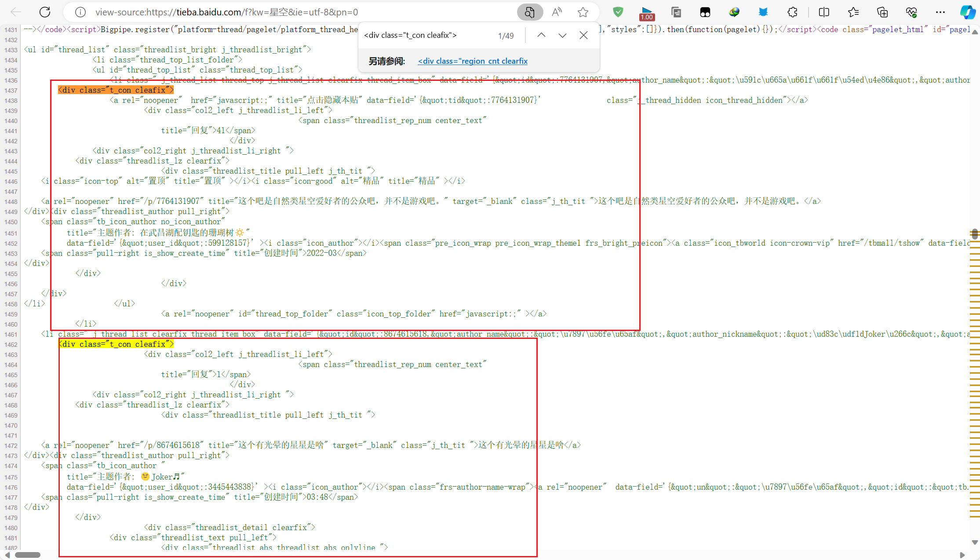The width and height of the screenshot is (980, 560).
Task: Click the horizontal scrollbar thumb
Action: 28,555
